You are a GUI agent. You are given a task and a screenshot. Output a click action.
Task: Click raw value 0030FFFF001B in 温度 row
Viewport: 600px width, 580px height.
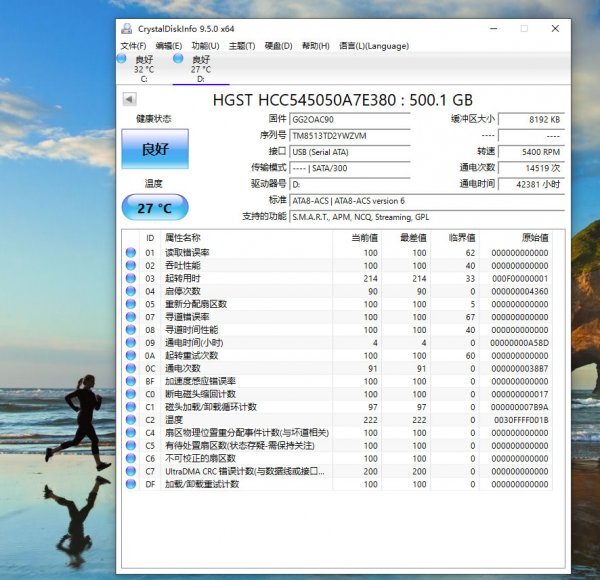[521, 420]
